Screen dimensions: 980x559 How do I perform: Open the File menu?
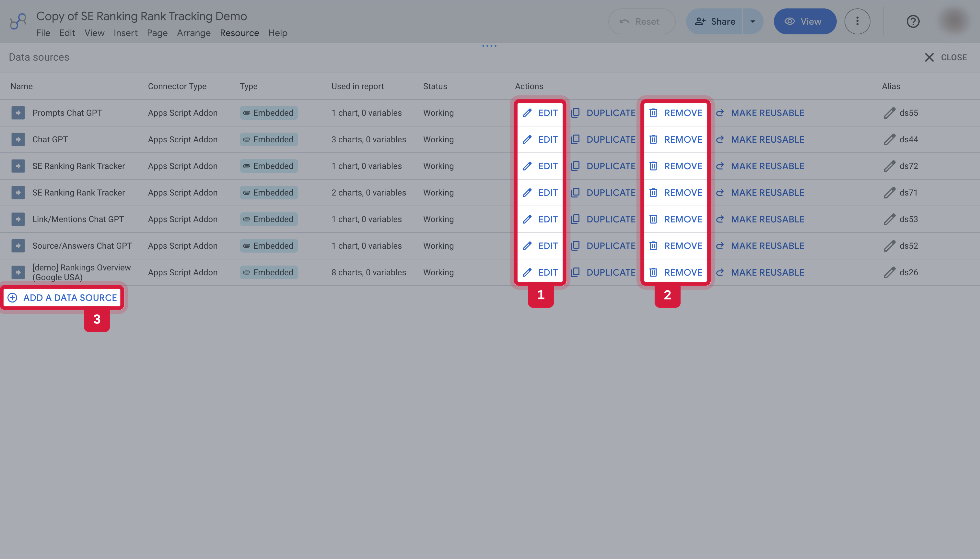pyautogui.click(x=43, y=33)
